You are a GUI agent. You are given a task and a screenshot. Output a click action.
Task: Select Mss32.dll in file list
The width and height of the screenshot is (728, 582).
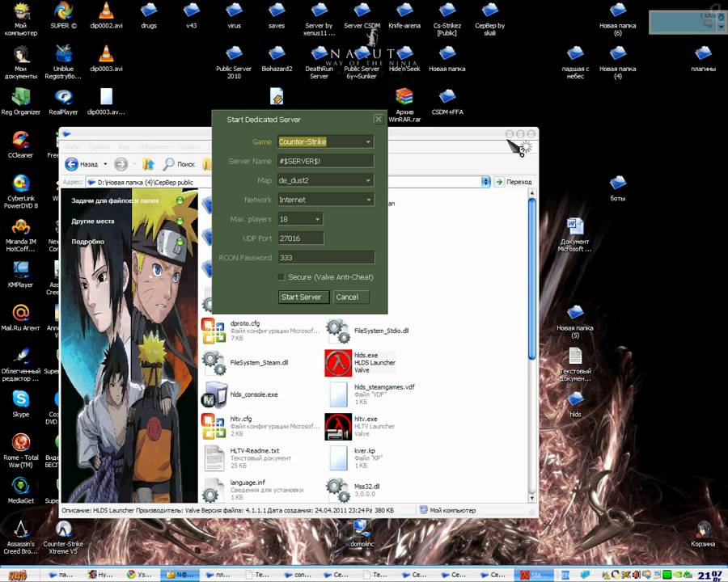353,489
